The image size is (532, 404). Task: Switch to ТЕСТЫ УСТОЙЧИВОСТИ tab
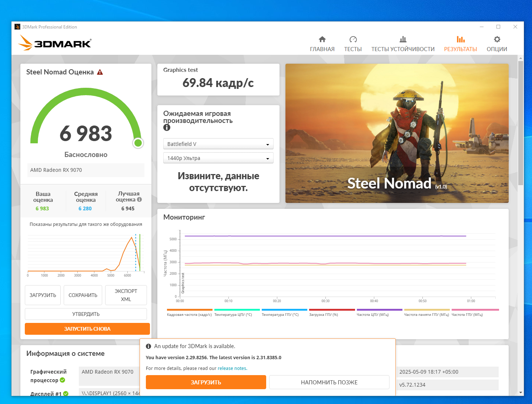pos(403,44)
